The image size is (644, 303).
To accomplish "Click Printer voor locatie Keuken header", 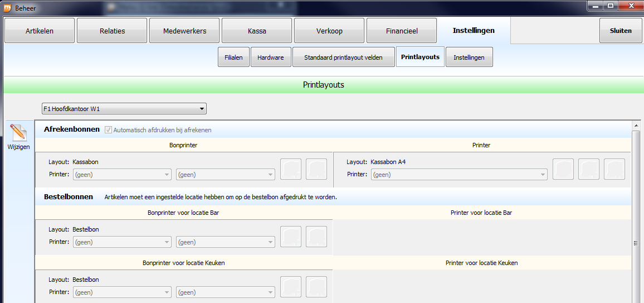I will [x=481, y=263].
